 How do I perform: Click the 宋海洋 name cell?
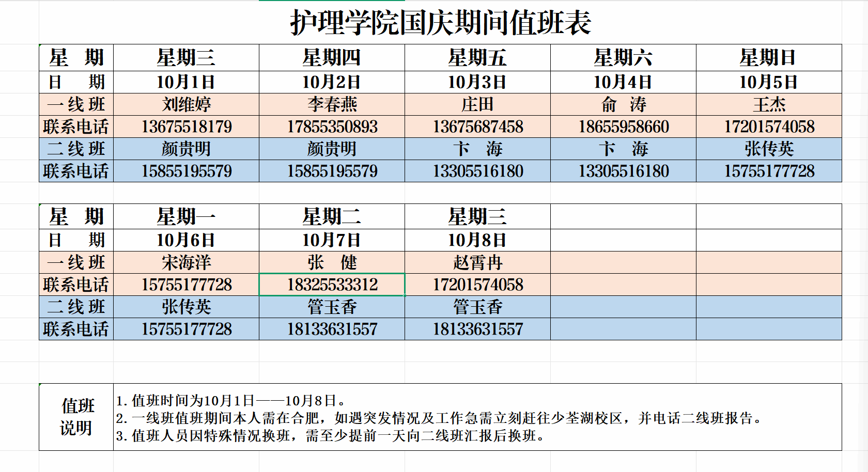click(186, 262)
